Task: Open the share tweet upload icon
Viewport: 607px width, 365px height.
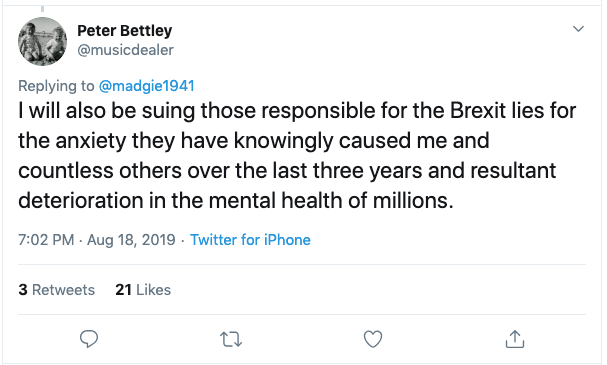Action: coord(515,339)
